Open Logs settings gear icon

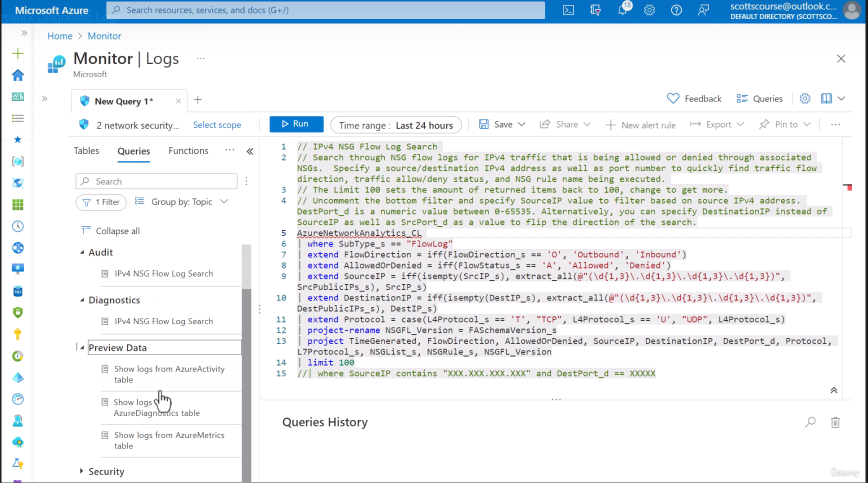tap(805, 98)
